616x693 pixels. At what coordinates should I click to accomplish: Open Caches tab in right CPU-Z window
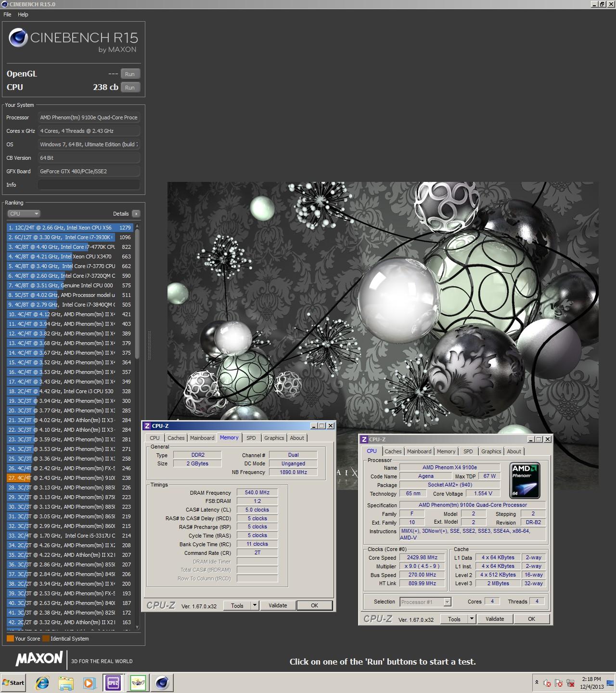click(x=393, y=451)
